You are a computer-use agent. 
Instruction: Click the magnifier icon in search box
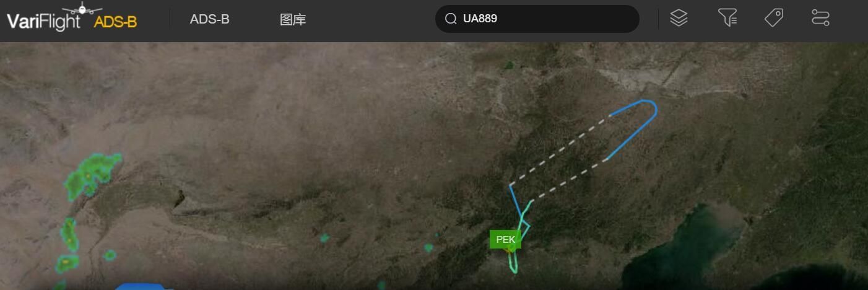451,19
